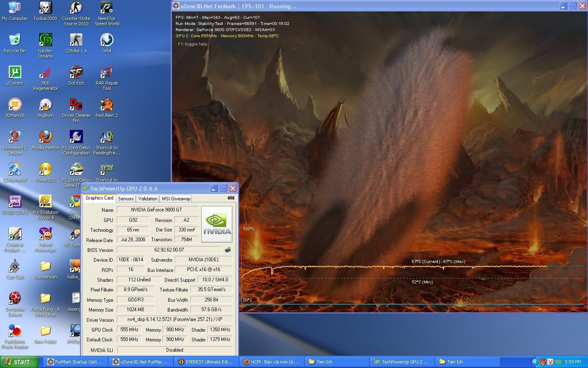This screenshot has width=588, height=368.
Task: Open RAR Repair Tool shortcut
Action: point(107,79)
